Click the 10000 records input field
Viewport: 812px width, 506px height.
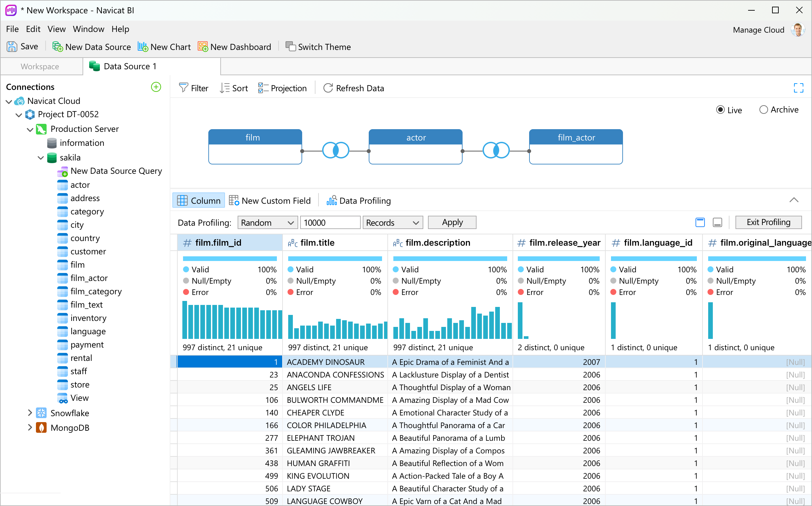(x=329, y=223)
